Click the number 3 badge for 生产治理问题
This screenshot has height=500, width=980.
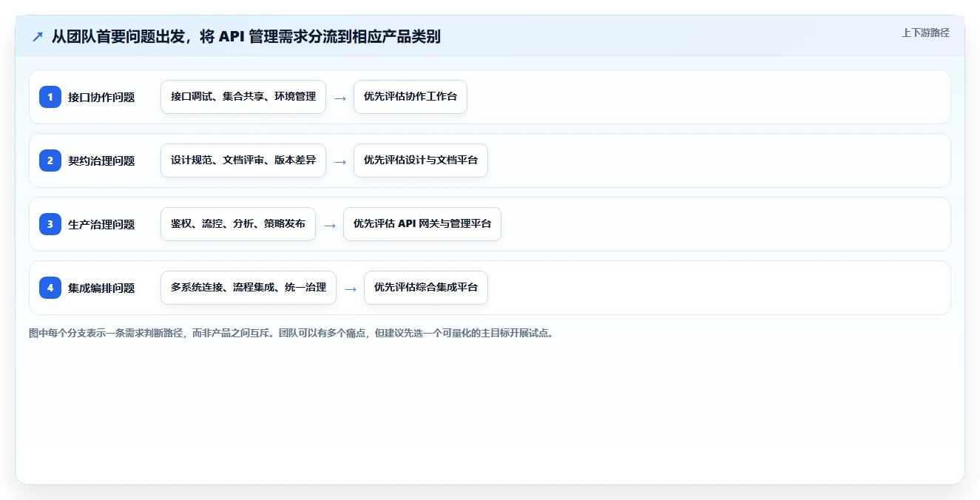pos(50,224)
